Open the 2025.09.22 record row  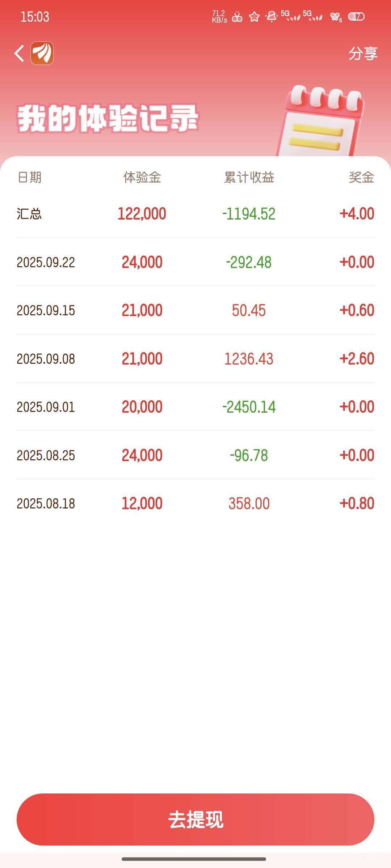[195, 262]
